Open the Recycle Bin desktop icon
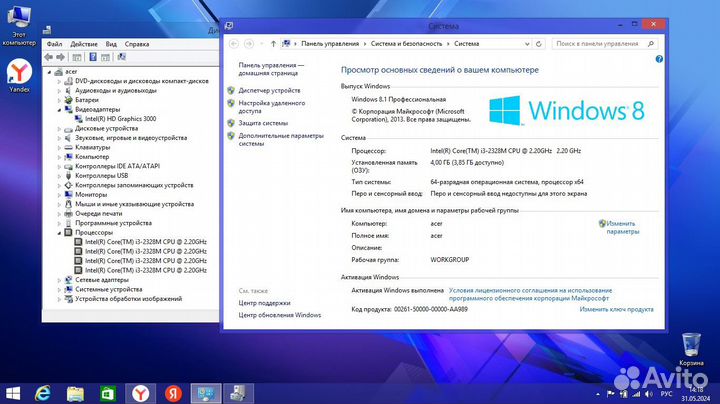Screen dimensions: 720x404 pyautogui.click(x=691, y=349)
